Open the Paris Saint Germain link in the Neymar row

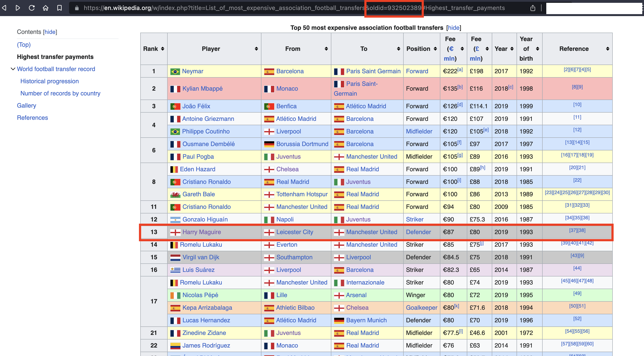373,71
